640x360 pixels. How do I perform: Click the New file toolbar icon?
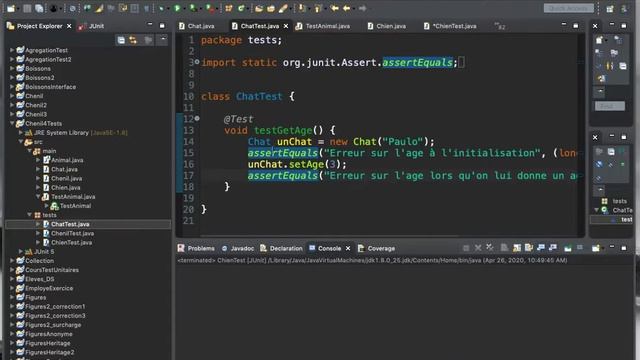coord(11,8)
